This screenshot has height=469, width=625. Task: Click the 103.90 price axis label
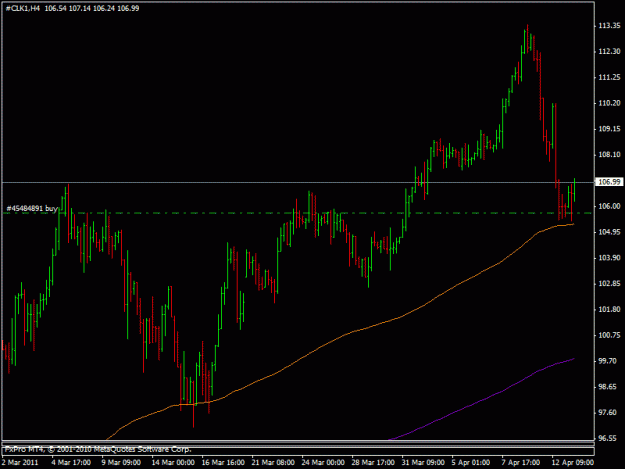[609, 258]
